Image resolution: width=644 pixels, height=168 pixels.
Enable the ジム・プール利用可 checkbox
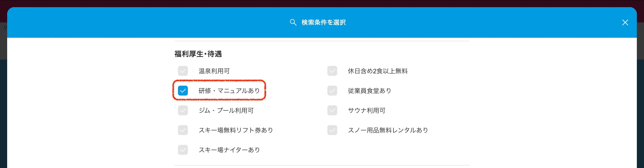(183, 110)
